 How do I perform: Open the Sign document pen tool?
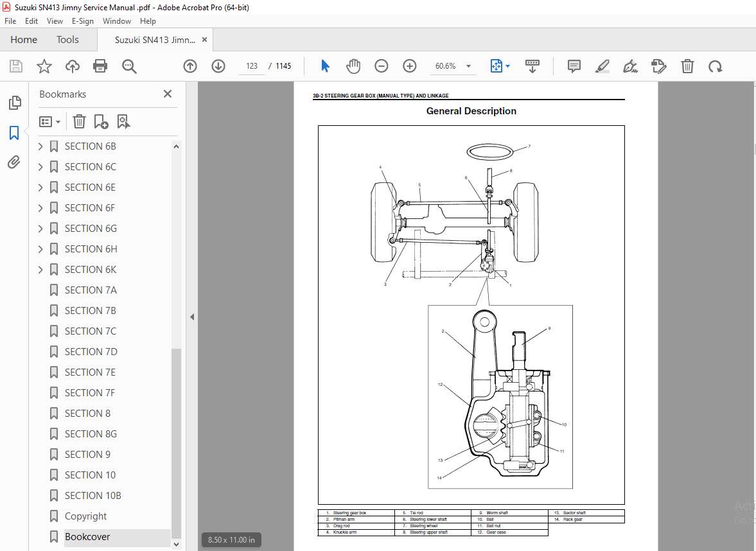630,66
